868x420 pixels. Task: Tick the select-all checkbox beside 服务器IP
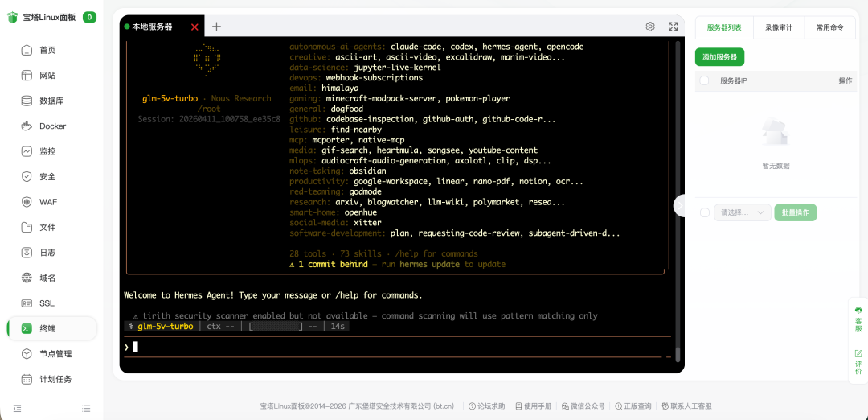704,81
